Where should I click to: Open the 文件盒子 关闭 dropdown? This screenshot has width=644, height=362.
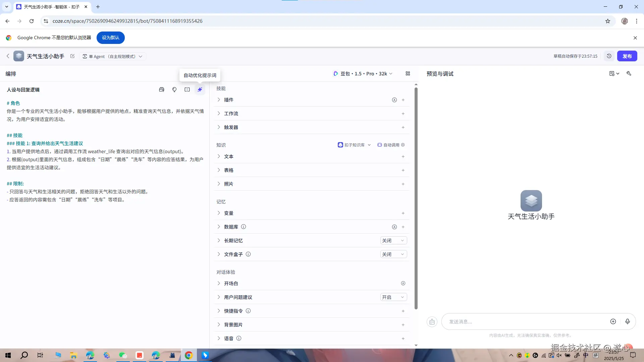click(x=393, y=254)
